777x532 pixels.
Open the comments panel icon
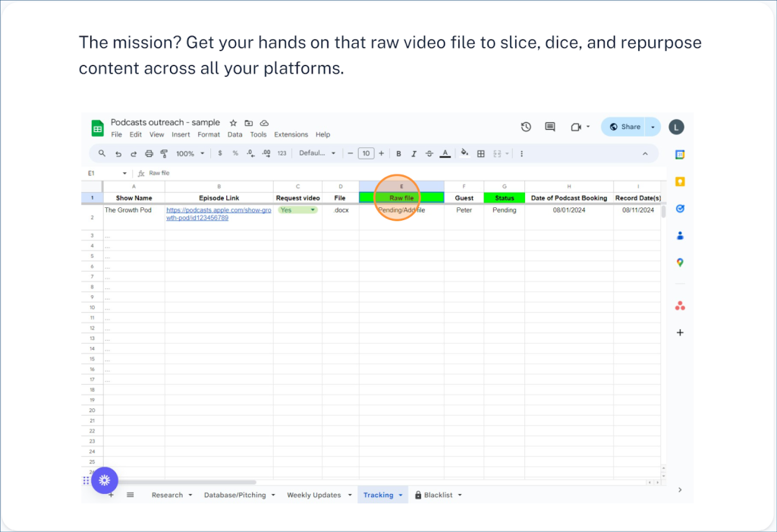tap(550, 127)
